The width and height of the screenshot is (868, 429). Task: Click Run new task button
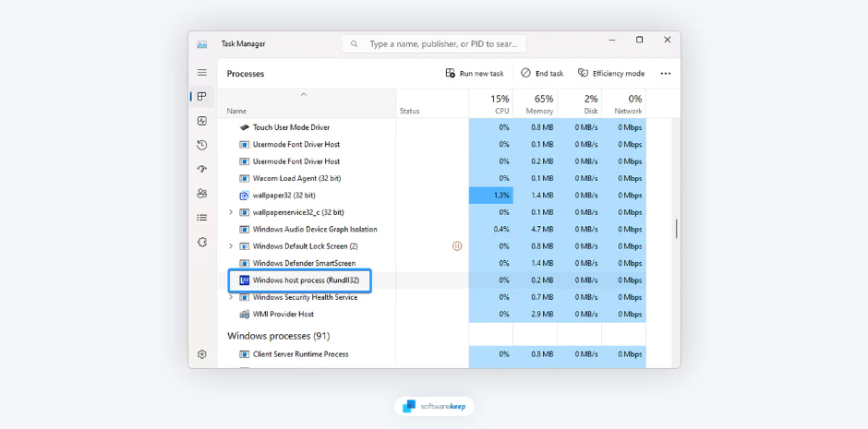tap(475, 73)
